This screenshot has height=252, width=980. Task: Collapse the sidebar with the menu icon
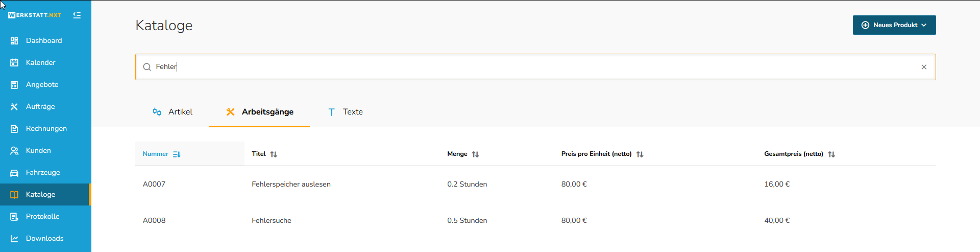click(77, 15)
